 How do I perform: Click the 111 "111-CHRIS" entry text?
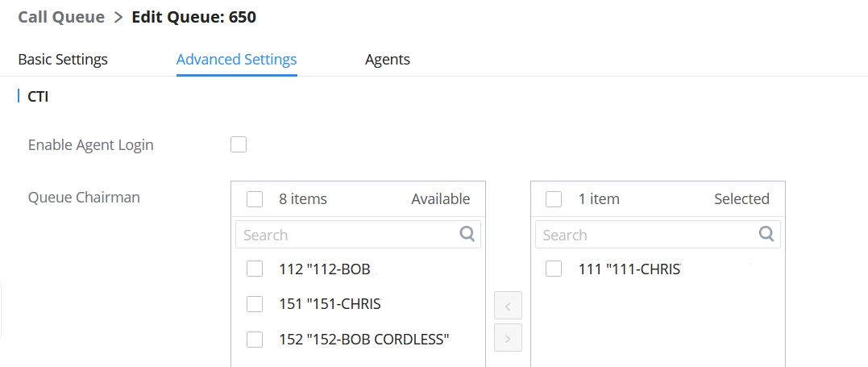629,269
